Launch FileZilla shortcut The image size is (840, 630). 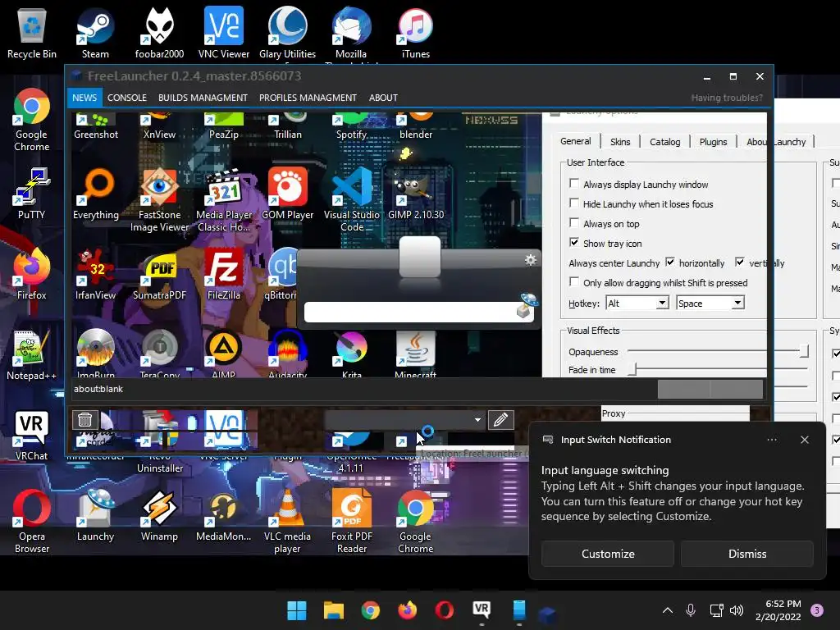pos(223,274)
